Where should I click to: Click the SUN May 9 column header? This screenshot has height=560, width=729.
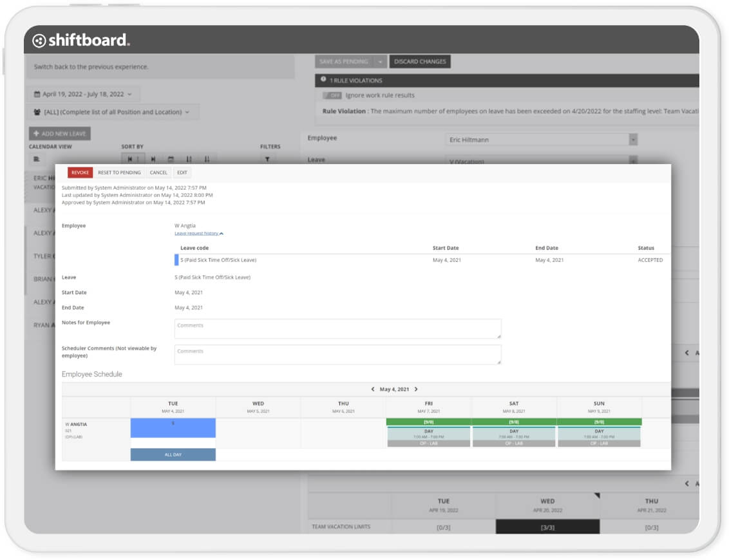[600, 407]
